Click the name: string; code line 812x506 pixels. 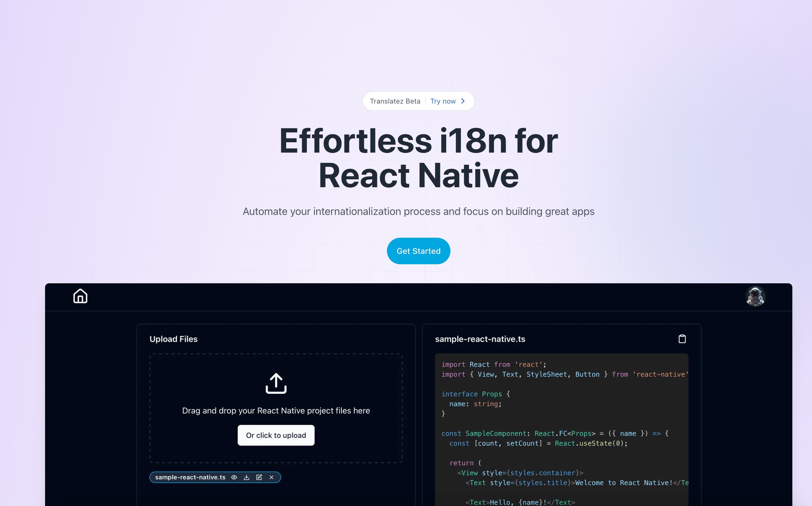tap(475, 404)
